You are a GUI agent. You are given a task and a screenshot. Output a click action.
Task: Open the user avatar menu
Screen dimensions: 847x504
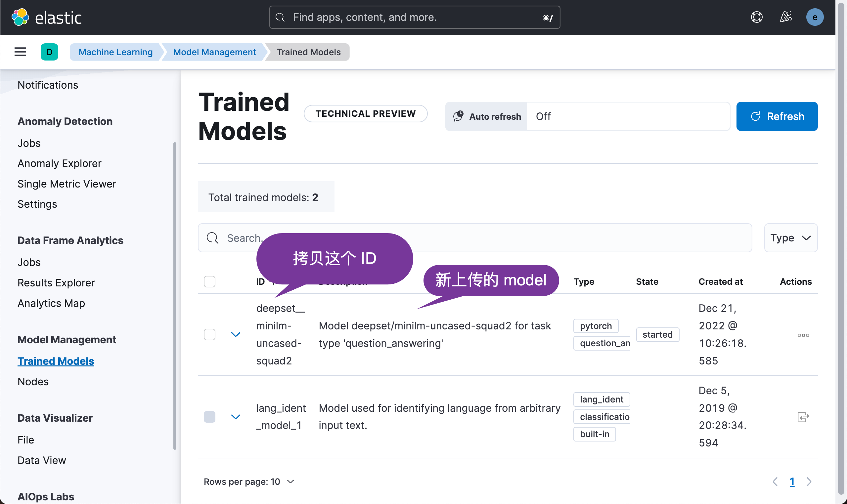[814, 17]
